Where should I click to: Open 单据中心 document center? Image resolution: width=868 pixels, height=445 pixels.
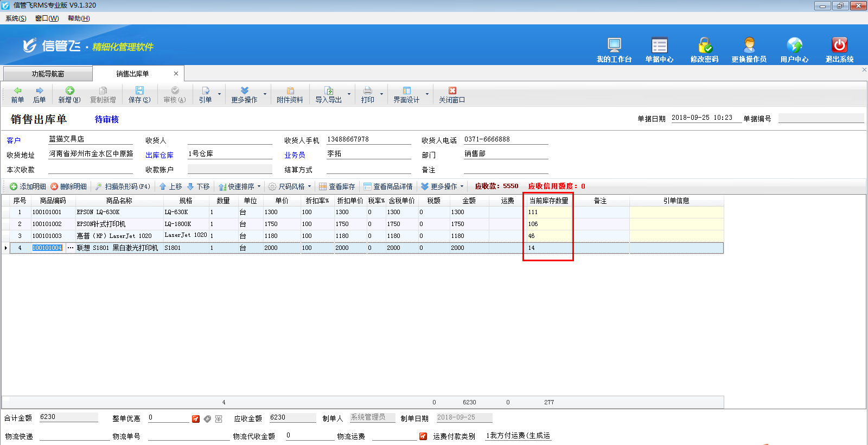659,46
